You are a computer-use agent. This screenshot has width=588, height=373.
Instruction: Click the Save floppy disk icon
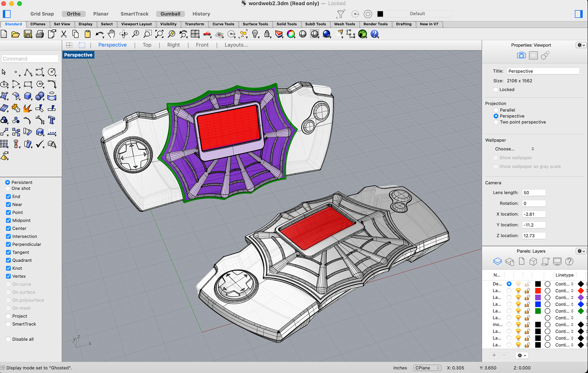[x=28, y=34]
